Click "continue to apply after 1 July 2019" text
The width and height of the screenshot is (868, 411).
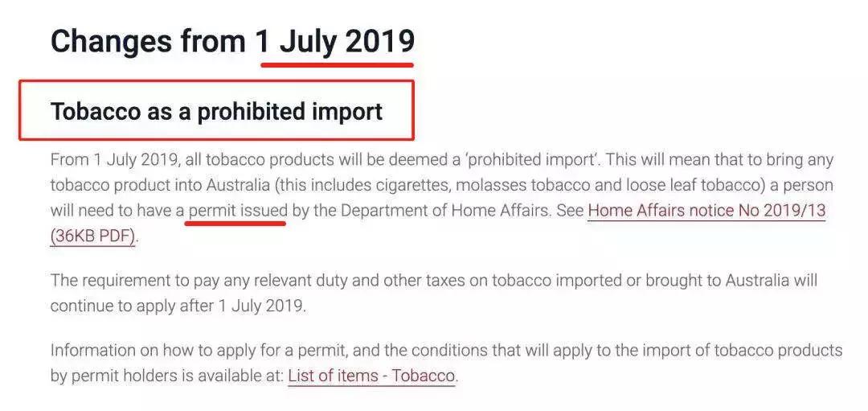pos(178,306)
